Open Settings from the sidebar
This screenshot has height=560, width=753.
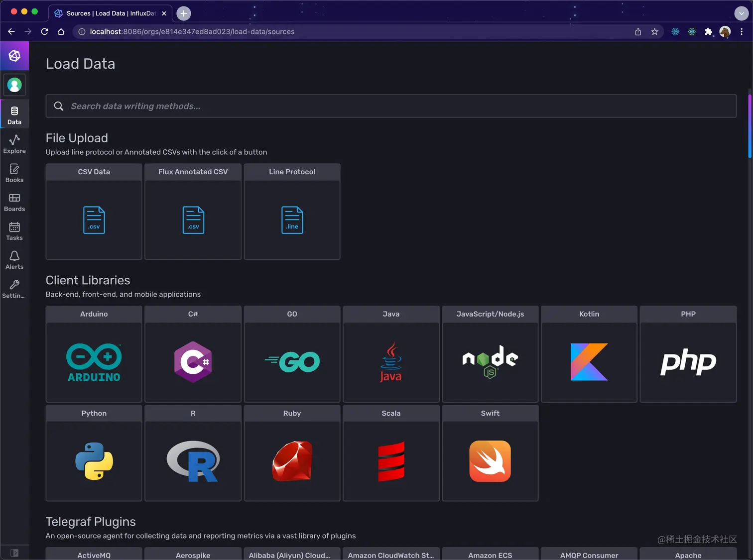14,288
